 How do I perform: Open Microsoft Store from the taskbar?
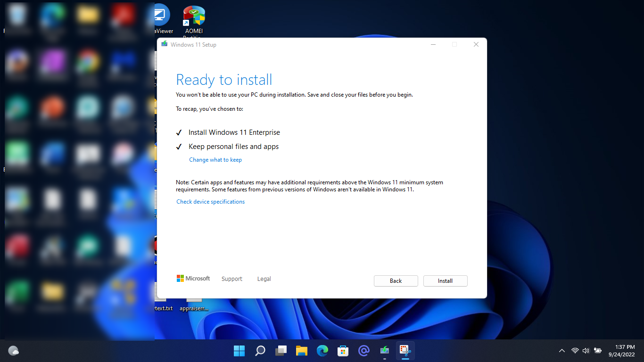(343, 351)
